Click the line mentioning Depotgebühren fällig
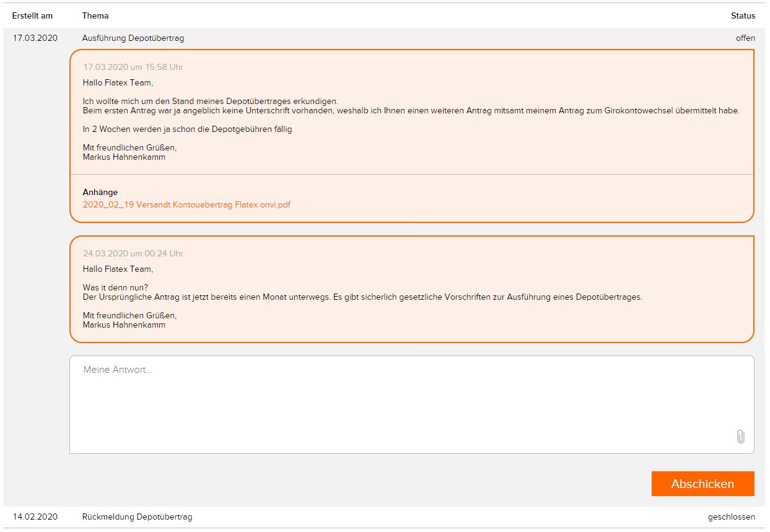This screenshot has height=532, width=770. tap(187, 129)
